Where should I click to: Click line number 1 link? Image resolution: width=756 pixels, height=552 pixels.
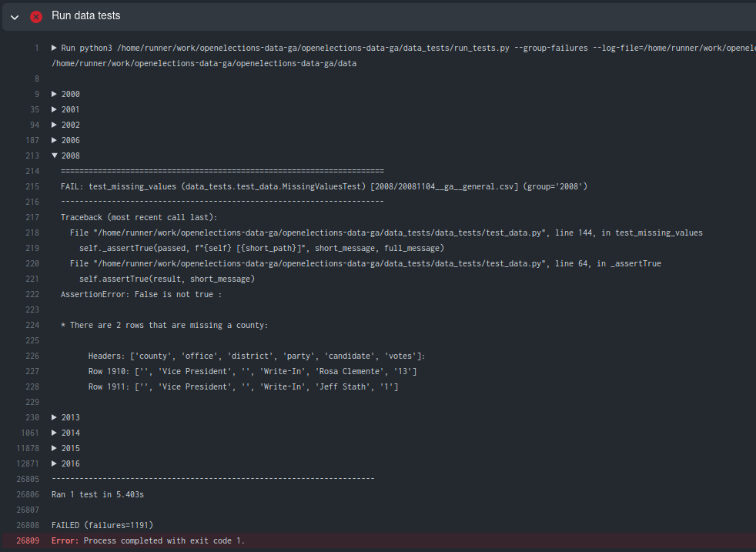pos(37,48)
